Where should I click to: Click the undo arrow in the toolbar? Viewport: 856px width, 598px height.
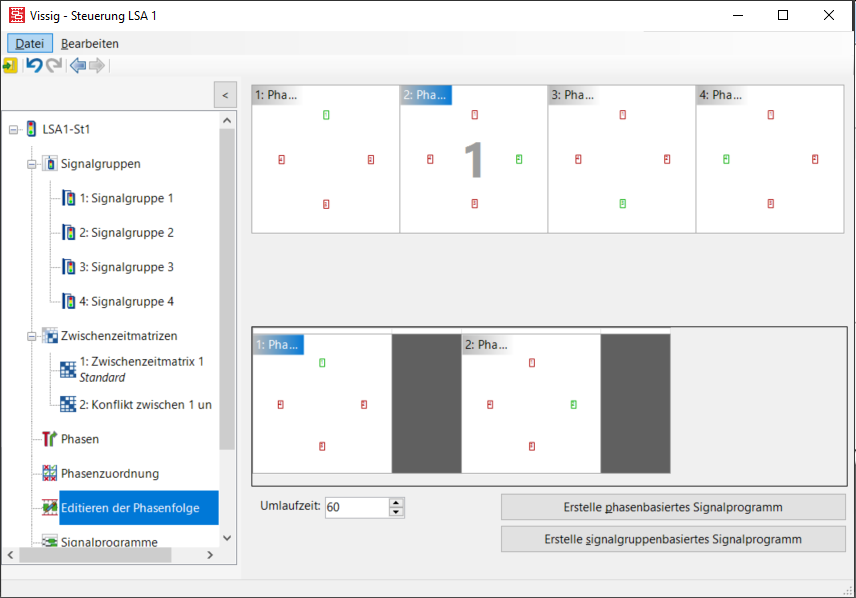pos(34,65)
